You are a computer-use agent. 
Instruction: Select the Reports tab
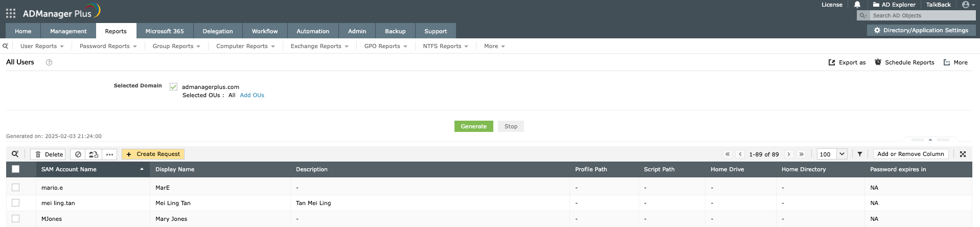(116, 31)
